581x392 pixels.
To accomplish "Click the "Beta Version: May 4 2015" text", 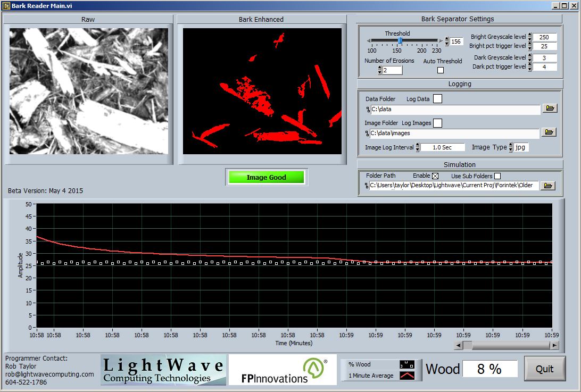I will point(46,191).
